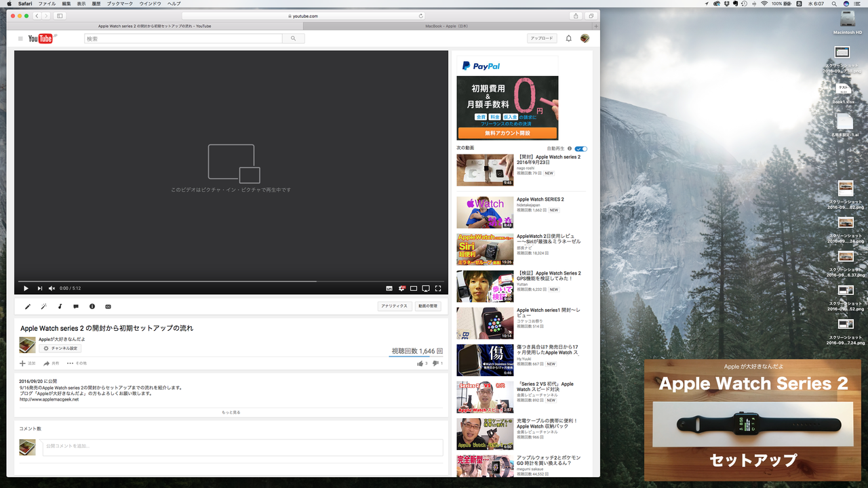The image size is (868, 488).
Task: Open the その他 more actions menu
Action: [77, 363]
